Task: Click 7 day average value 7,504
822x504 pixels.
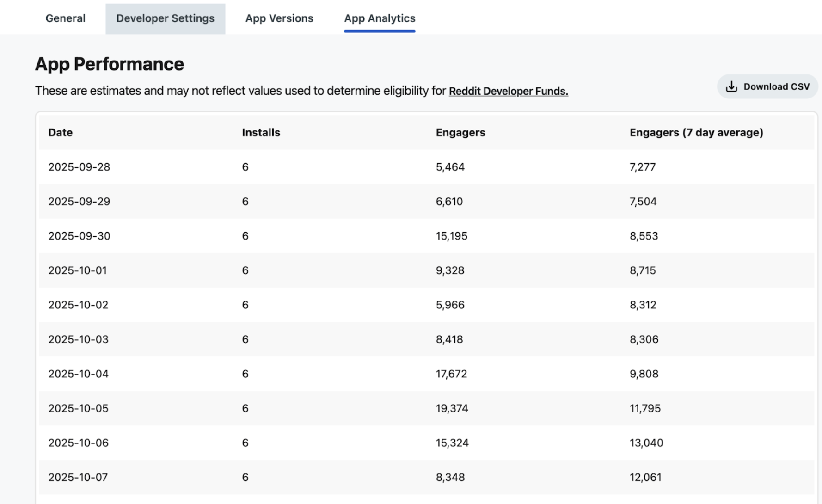Action: (x=643, y=202)
